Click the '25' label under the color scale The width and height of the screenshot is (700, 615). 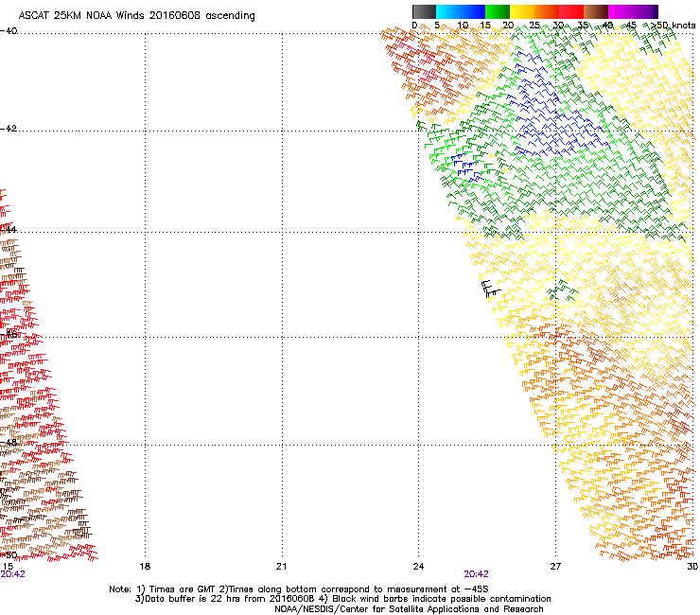pos(534,26)
